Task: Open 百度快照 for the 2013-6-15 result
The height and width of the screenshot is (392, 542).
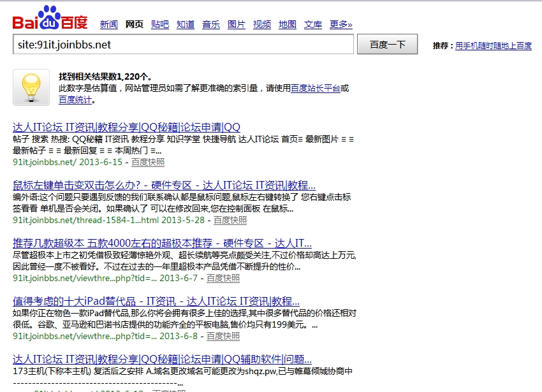Action: click(148, 162)
